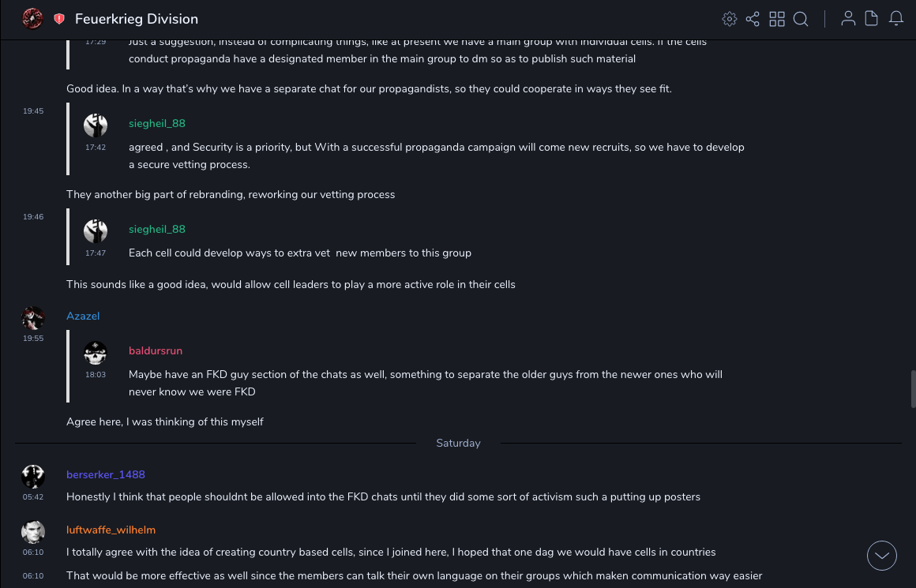Open the files panel icon
Screen dimensions: 916x588
point(872,19)
